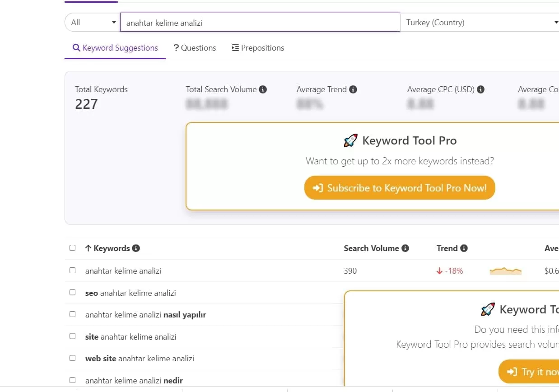
Task: Switch to the Questions tab
Action: click(x=195, y=48)
